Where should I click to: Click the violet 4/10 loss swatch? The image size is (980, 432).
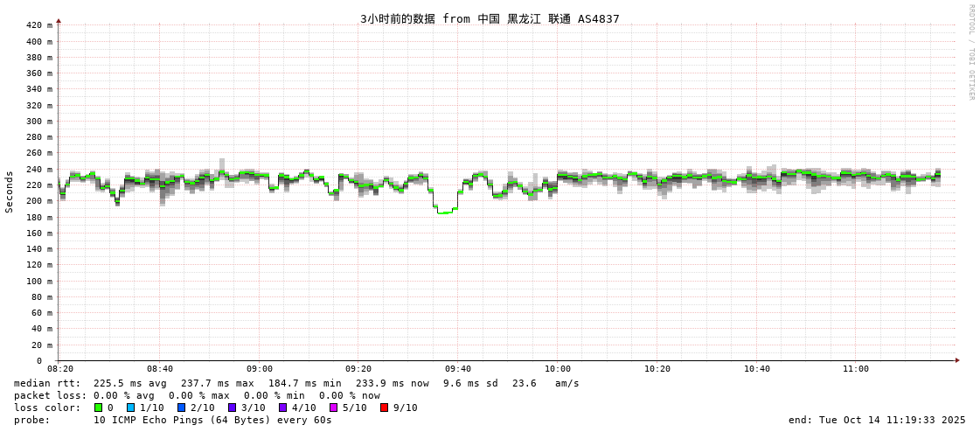coord(282,408)
